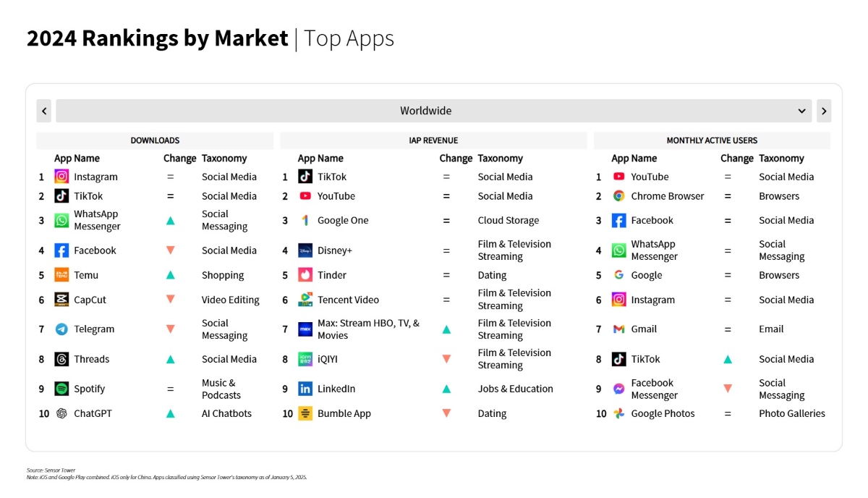Viewport: 868px width, 498px height.
Task: Click the Gmail app icon
Action: (x=618, y=329)
